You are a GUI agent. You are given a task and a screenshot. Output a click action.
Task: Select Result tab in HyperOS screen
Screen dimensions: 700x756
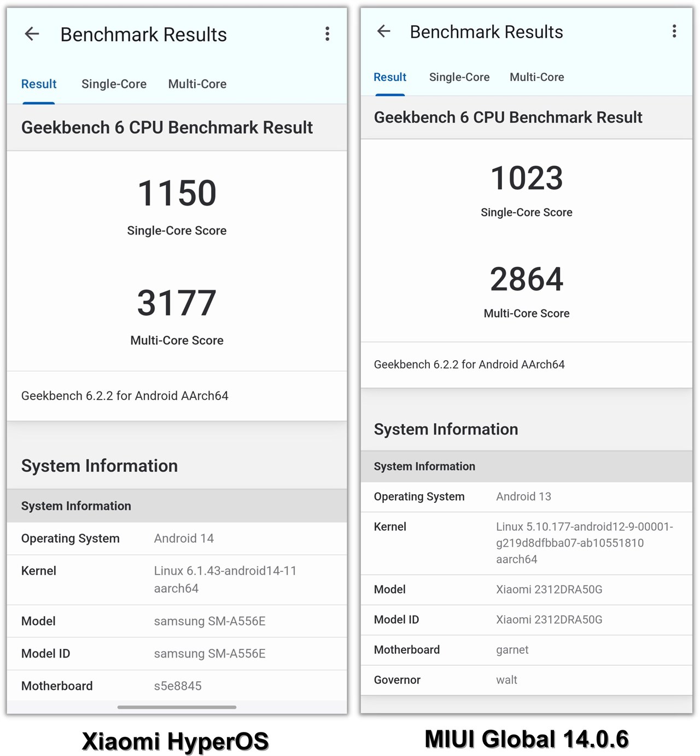39,84
